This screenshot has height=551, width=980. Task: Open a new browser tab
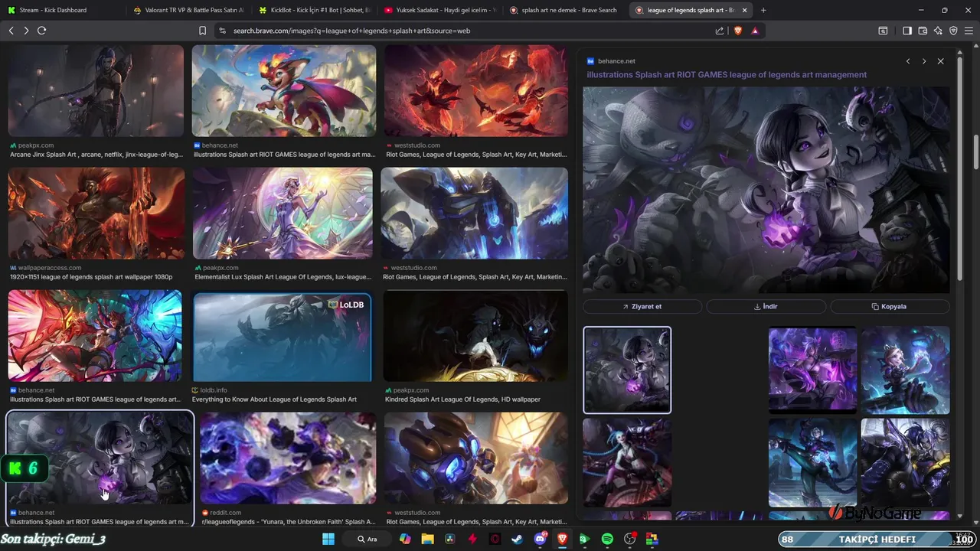click(x=763, y=10)
